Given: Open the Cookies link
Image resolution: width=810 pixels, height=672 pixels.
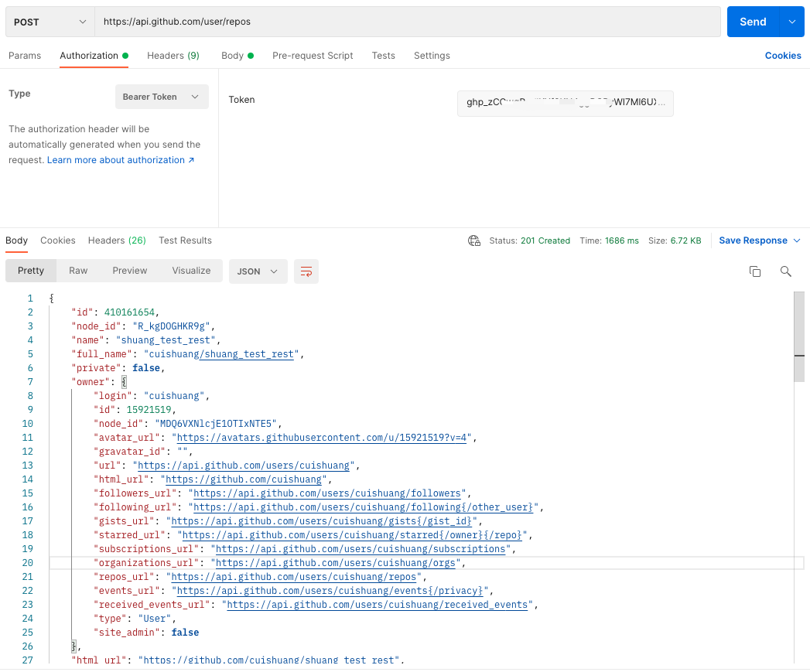Looking at the screenshot, I should tap(783, 56).
